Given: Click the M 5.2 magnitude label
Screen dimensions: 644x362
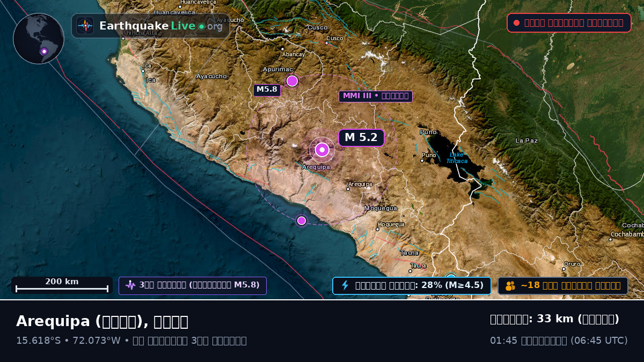Looking at the screenshot, I should point(361,138).
